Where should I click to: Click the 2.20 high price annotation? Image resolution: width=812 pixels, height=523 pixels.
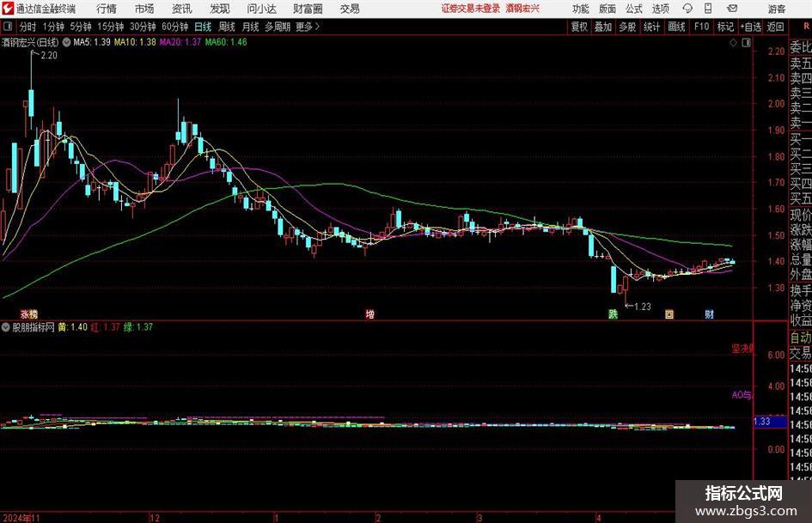tap(49, 56)
